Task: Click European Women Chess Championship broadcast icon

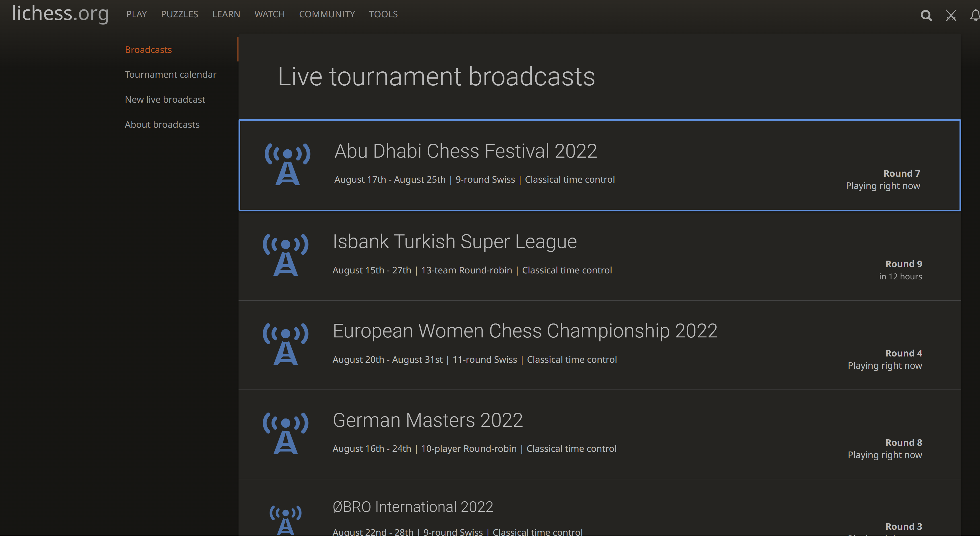Action: pos(286,344)
